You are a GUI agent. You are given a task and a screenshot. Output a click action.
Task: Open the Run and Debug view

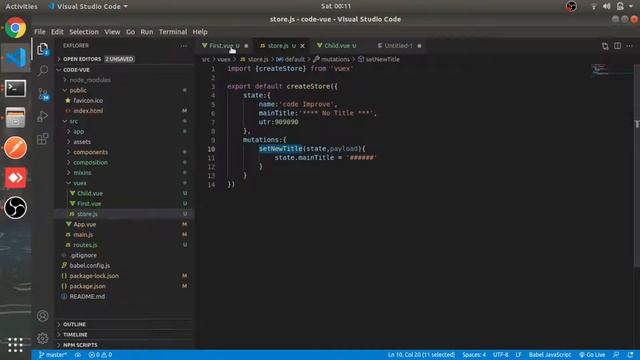coord(42,116)
